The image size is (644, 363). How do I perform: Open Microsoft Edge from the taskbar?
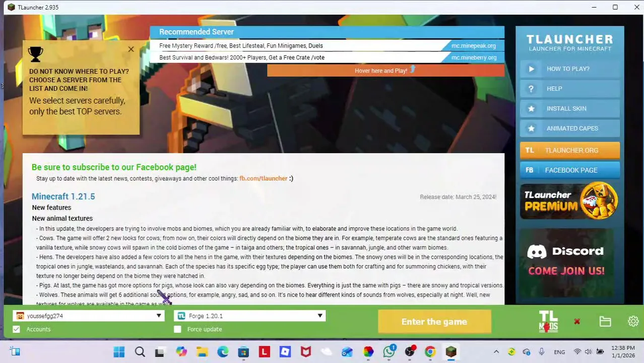[223, 352]
